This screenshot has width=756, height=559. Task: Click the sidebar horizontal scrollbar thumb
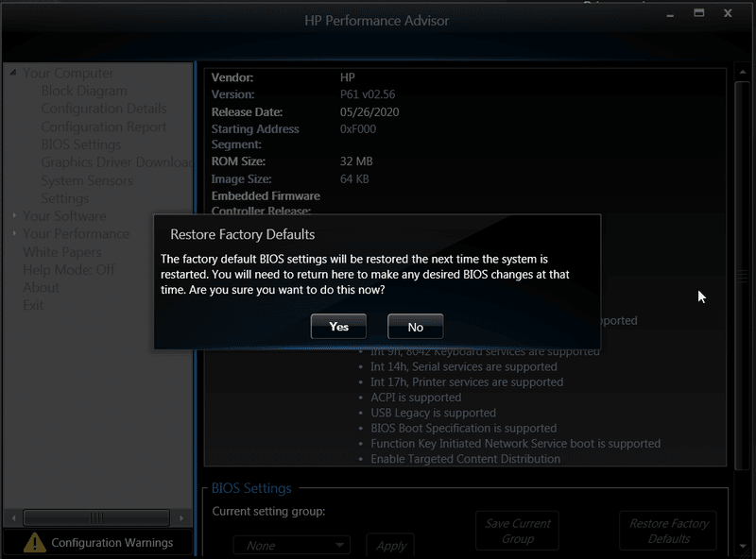(96, 518)
